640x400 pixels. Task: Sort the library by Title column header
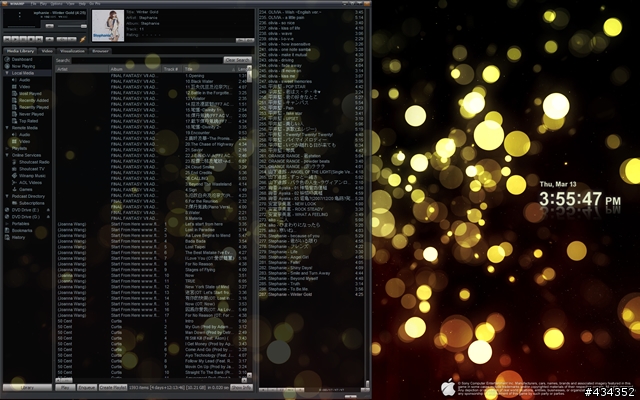[209, 69]
